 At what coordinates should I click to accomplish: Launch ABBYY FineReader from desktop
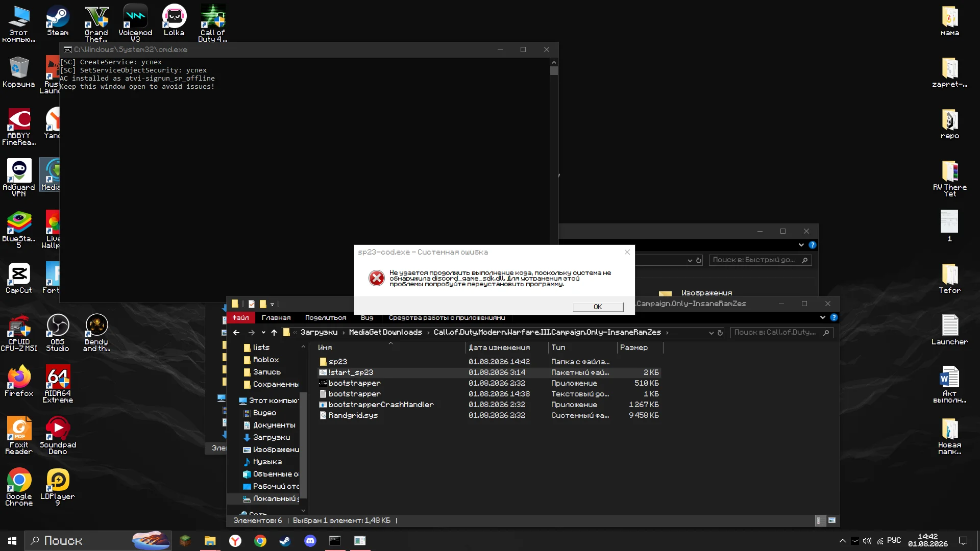point(19,127)
